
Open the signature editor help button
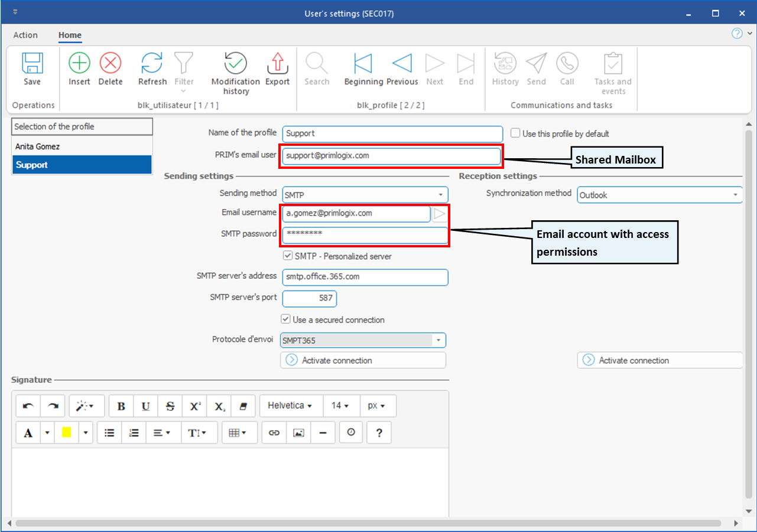tap(379, 433)
